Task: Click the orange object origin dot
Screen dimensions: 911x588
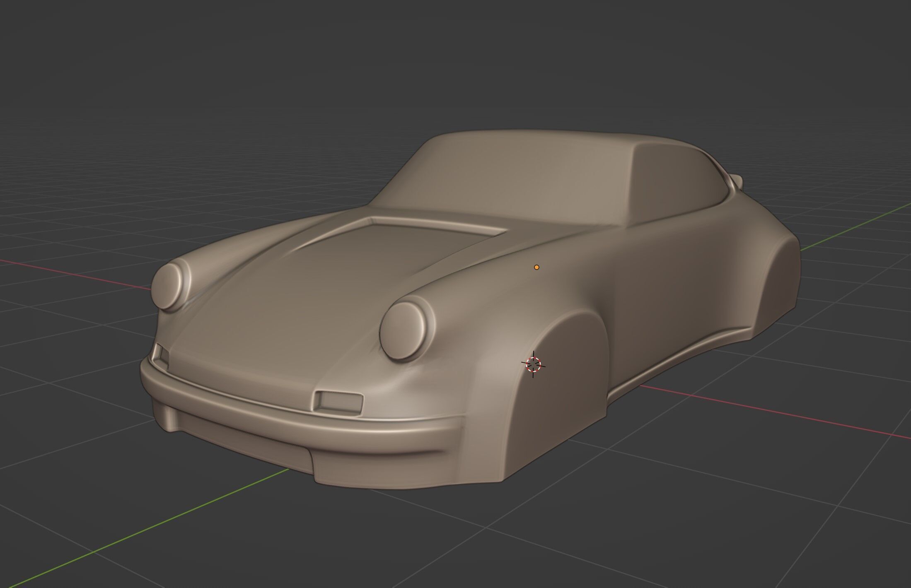Action: [536, 267]
